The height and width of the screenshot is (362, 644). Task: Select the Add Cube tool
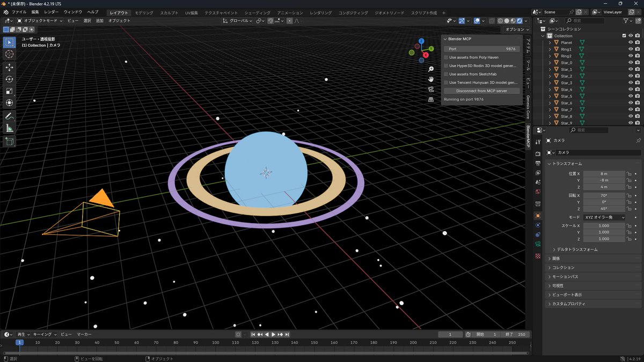point(9,141)
